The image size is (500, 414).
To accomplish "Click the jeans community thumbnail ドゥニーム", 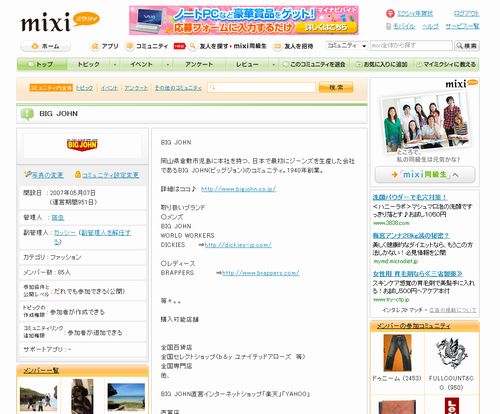I will pos(397,353).
